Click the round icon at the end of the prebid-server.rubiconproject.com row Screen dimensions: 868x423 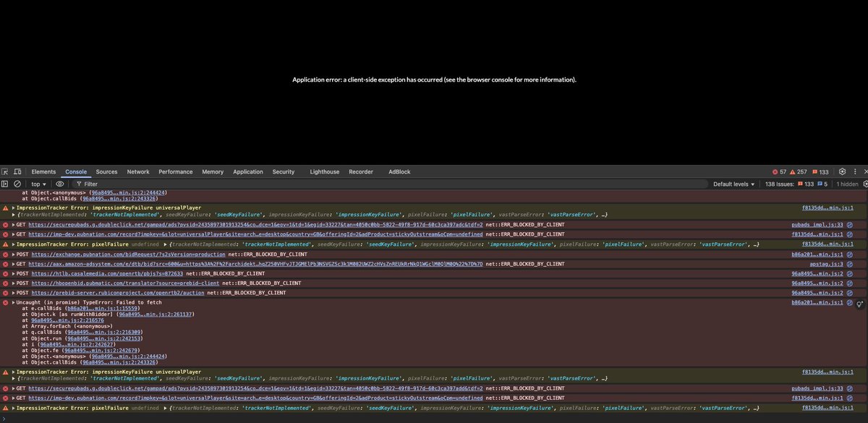click(x=850, y=293)
